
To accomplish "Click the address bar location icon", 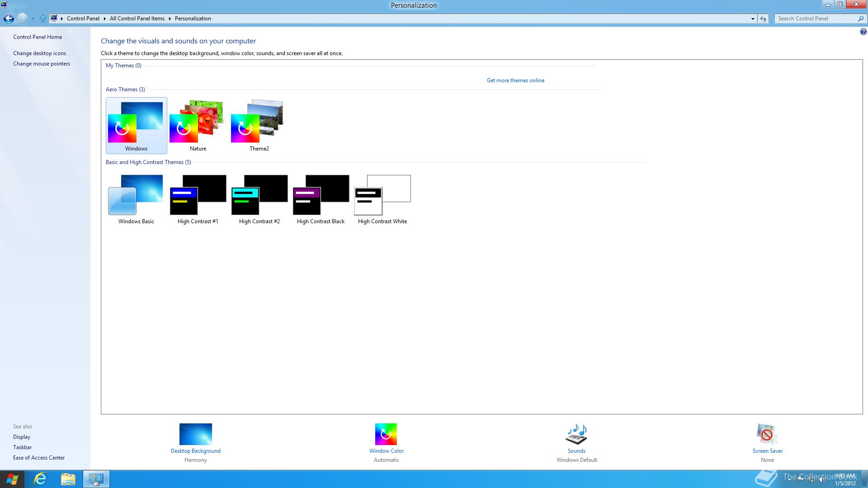I will tap(54, 19).
